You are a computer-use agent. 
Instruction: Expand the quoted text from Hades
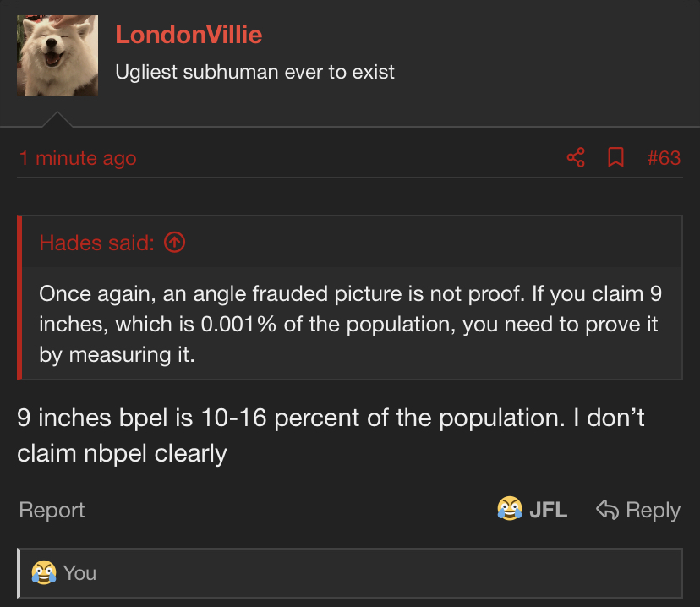coord(350,324)
